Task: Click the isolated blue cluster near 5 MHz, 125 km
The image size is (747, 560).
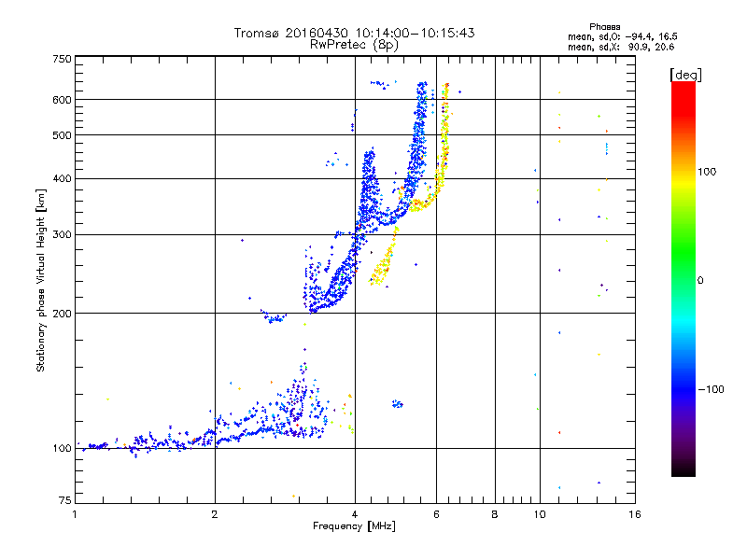Action: click(397, 404)
